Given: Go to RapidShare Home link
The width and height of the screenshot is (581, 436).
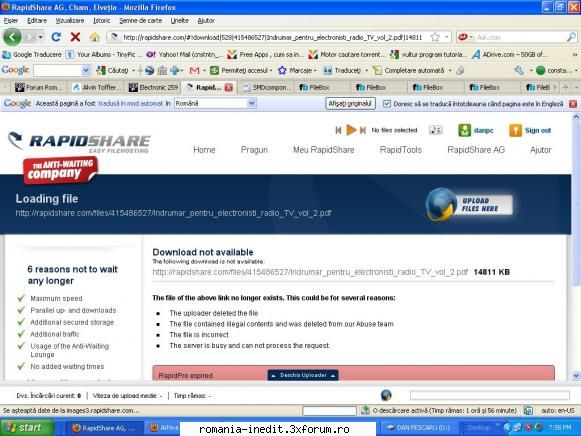Looking at the screenshot, I should pos(204,150).
